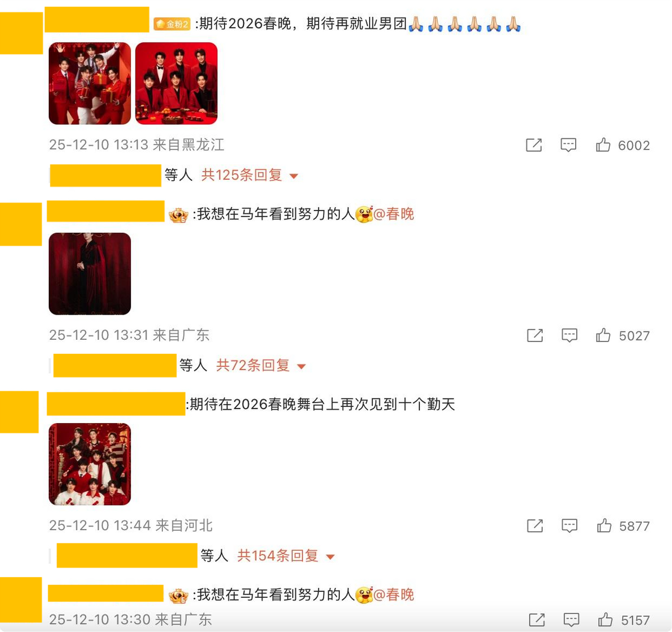This screenshot has height=632, width=672.
Task: Expand 共72条回复 replies
Action: 261,366
